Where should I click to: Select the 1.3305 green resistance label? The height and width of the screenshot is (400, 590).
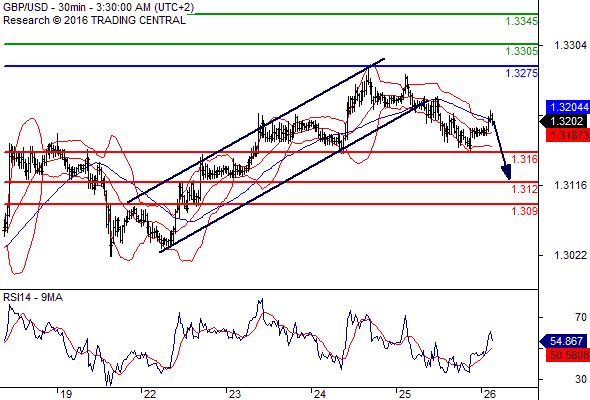521,51
